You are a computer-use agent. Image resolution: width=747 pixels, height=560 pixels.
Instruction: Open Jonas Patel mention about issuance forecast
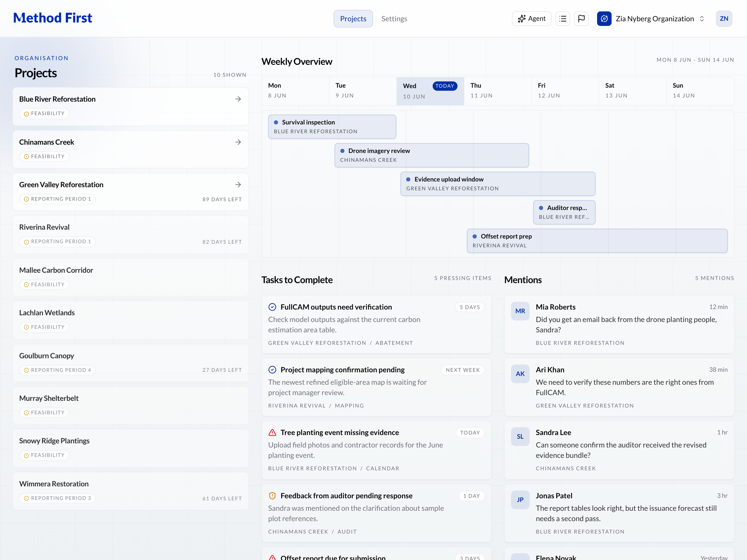[619, 513]
